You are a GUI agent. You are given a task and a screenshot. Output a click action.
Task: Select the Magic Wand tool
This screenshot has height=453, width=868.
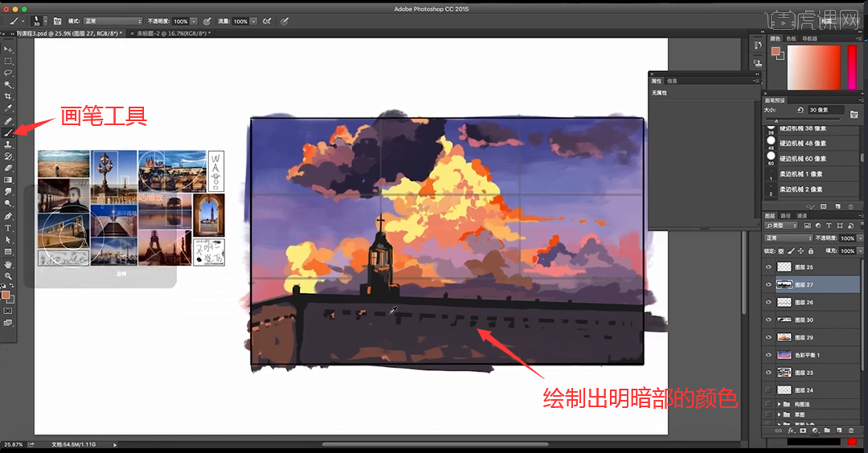click(8, 85)
